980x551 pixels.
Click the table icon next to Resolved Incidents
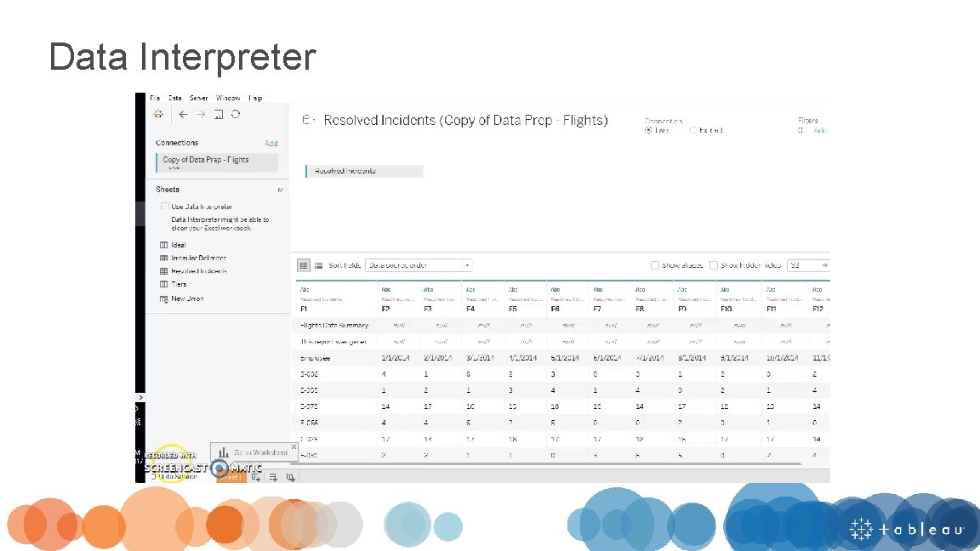(163, 271)
